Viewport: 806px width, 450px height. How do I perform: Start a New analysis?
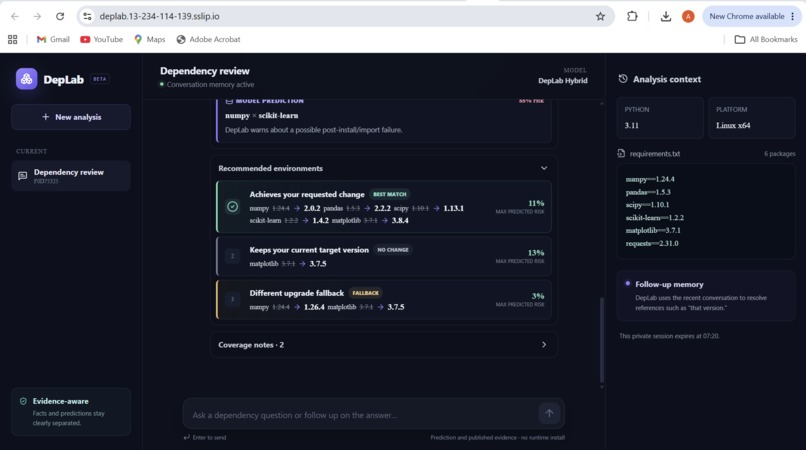pyautogui.click(x=71, y=117)
